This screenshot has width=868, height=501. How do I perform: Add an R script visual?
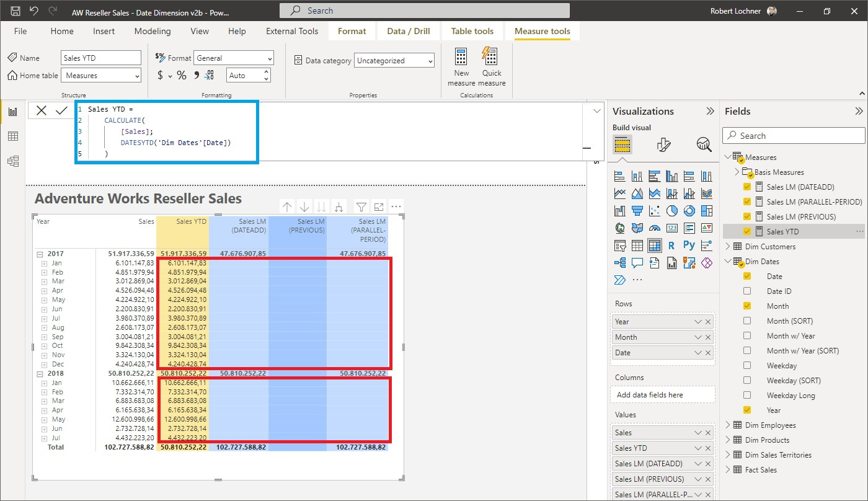[x=671, y=245]
